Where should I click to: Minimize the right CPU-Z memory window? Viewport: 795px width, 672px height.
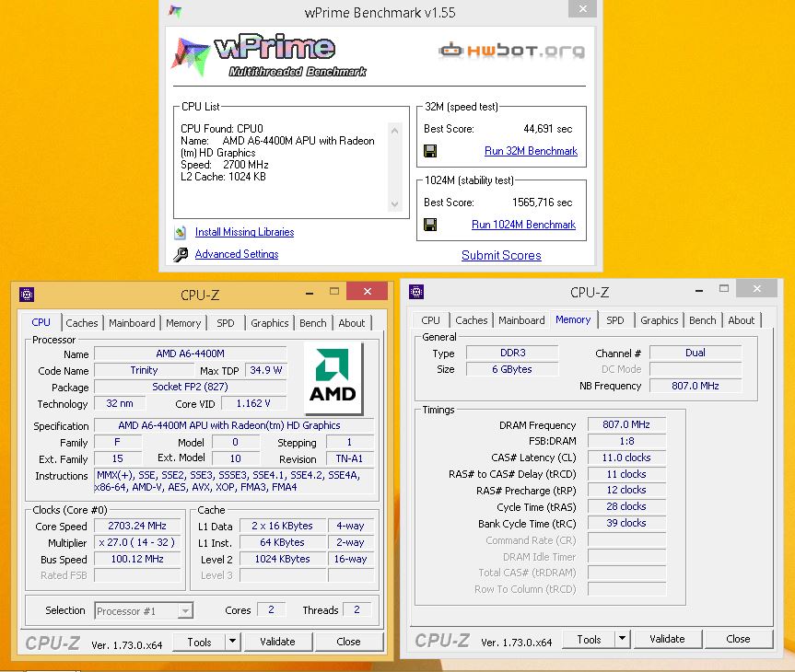(699, 290)
